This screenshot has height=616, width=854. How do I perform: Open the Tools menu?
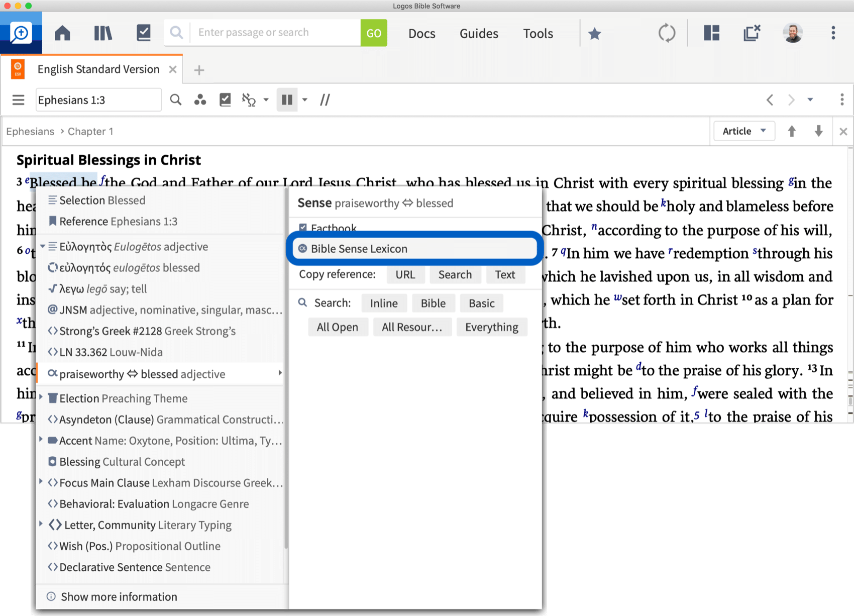(538, 33)
